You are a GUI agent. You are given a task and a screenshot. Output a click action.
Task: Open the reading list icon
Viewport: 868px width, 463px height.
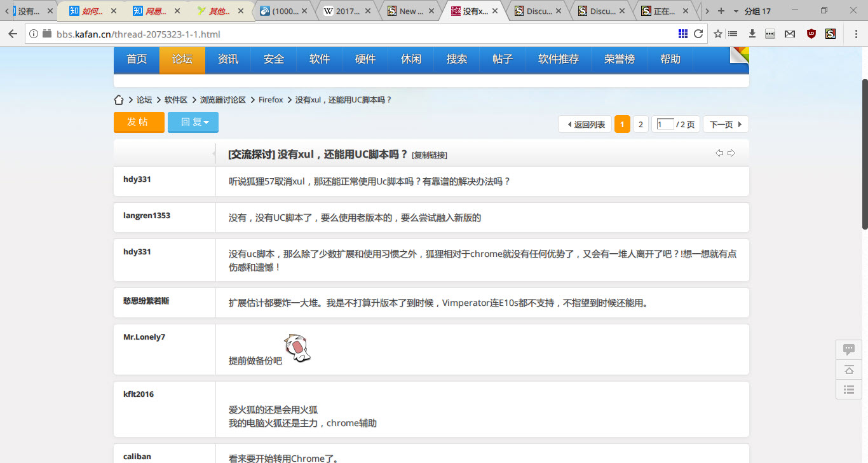tap(734, 34)
